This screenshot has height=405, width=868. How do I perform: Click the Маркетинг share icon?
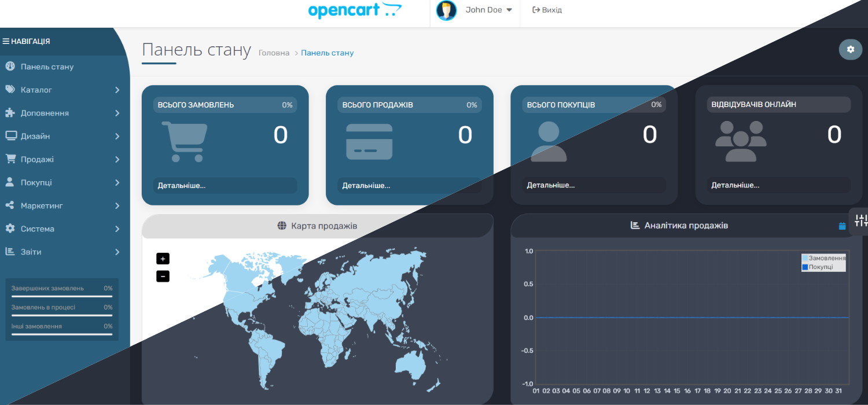[10, 205]
